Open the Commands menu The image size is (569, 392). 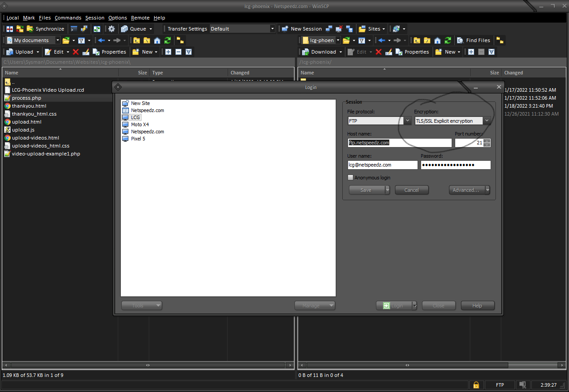[68, 18]
